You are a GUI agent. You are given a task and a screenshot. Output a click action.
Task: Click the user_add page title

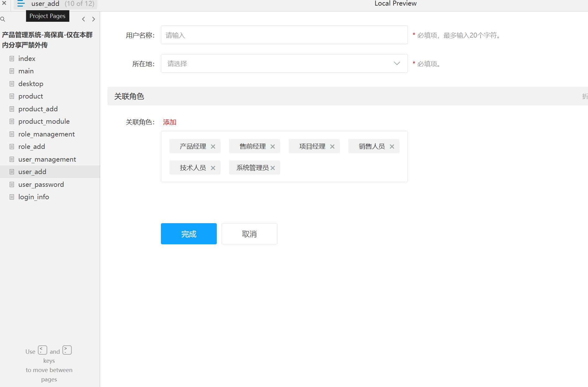coord(45,4)
